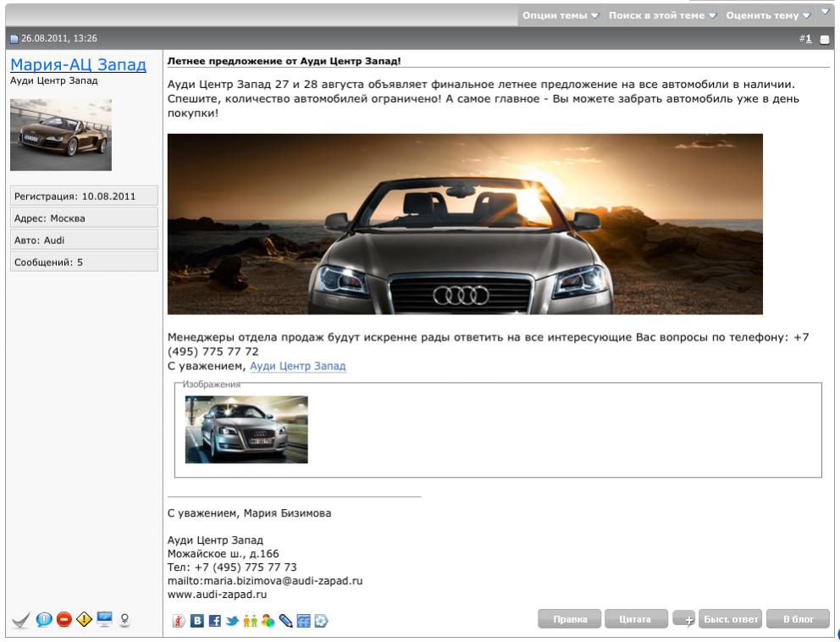The image size is (840, 642).
Task: Click the Авто: Audi field
Action: pos(84,240)
